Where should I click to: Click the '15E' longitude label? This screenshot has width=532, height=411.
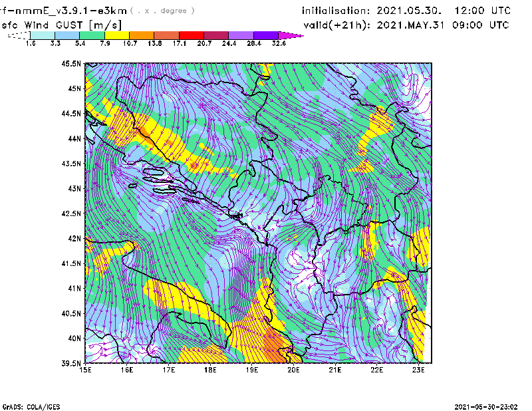tap(85, 370)
